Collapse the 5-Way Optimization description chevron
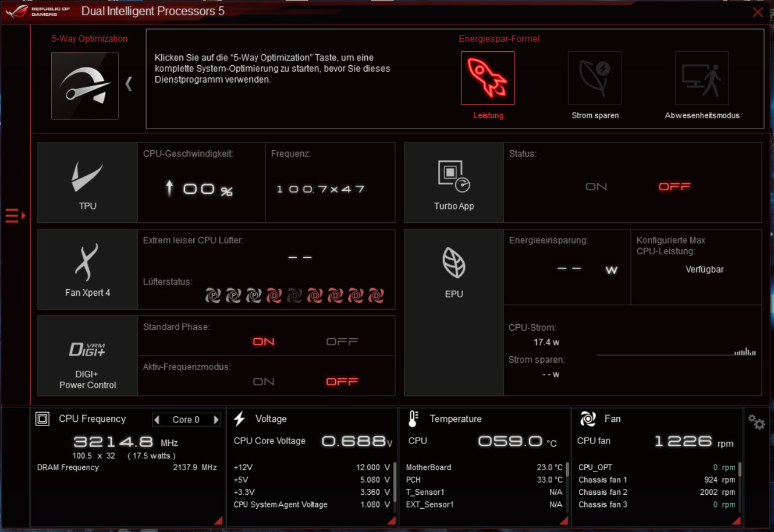The height and width of the screenshot is (532, 774). [129, 84]
